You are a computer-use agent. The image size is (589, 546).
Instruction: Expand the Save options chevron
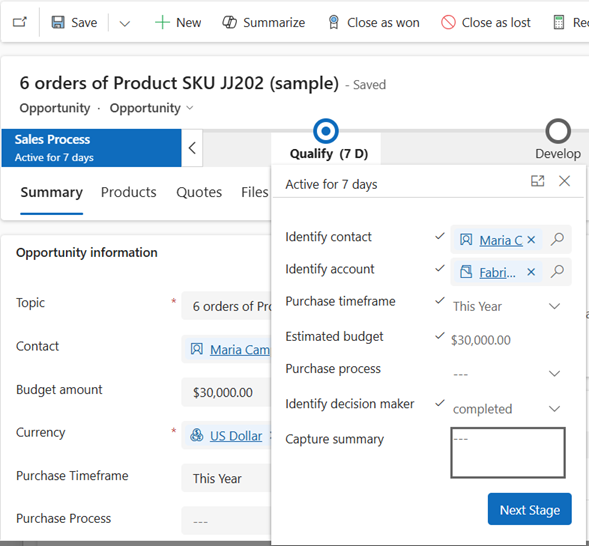point(125,24)
